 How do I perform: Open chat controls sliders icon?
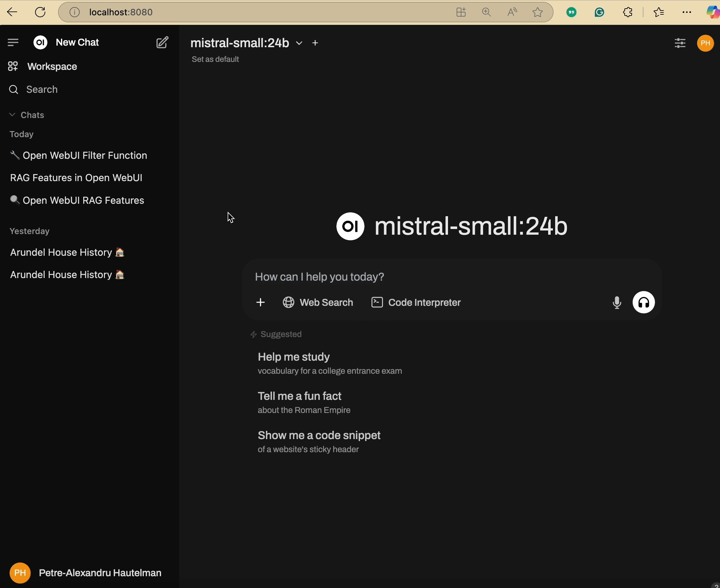coord(680,43)
